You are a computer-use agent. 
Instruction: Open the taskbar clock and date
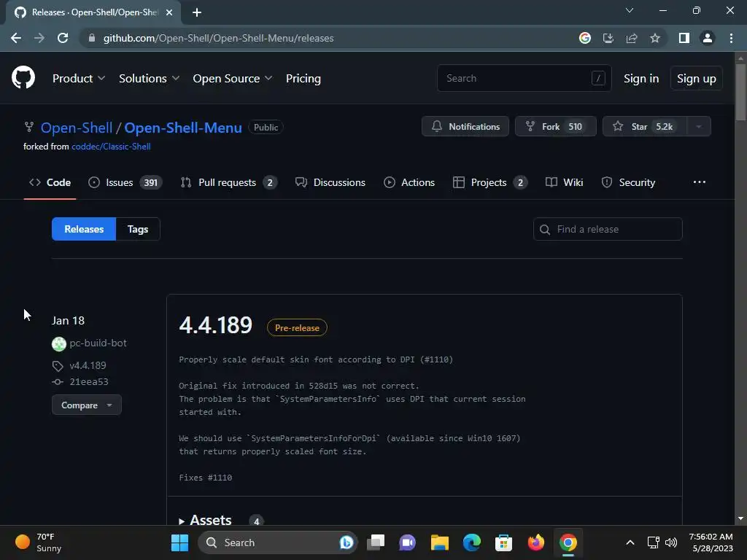point(711,542)
